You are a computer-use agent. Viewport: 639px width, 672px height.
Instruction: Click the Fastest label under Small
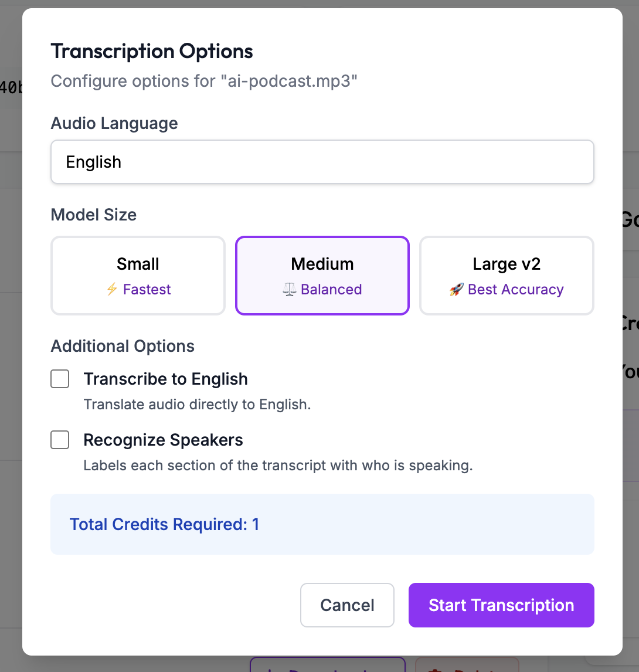[147, 289]
